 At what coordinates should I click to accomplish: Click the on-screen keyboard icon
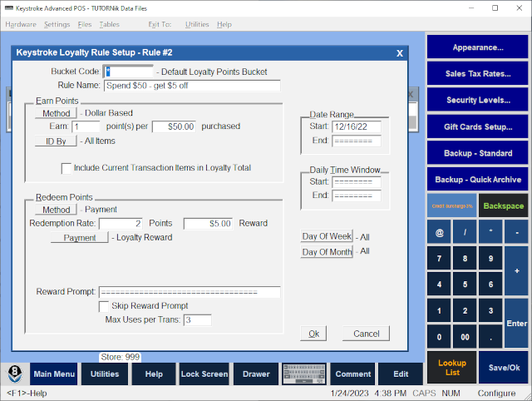[304, 374]
